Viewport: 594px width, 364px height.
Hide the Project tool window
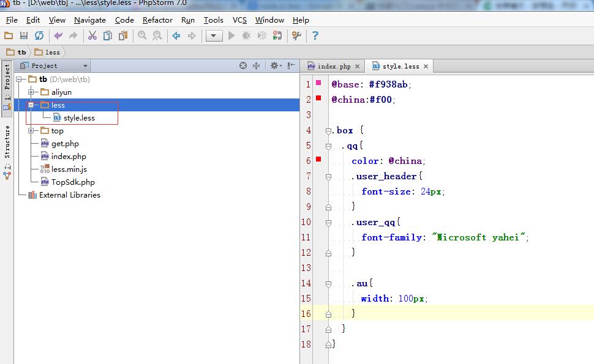click(291, 65)
